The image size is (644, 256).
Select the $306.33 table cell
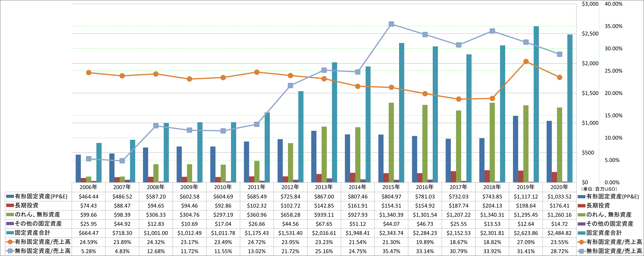click(156, 215)
